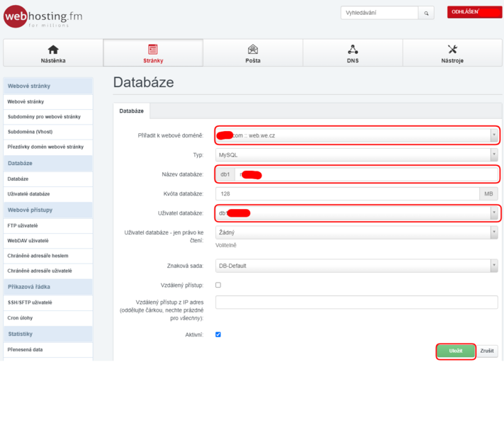This screenshot has height=425, width=504.
Task: Focus the Vyhledávání search field
Action: pyautogui.click(x=380, y=13)
